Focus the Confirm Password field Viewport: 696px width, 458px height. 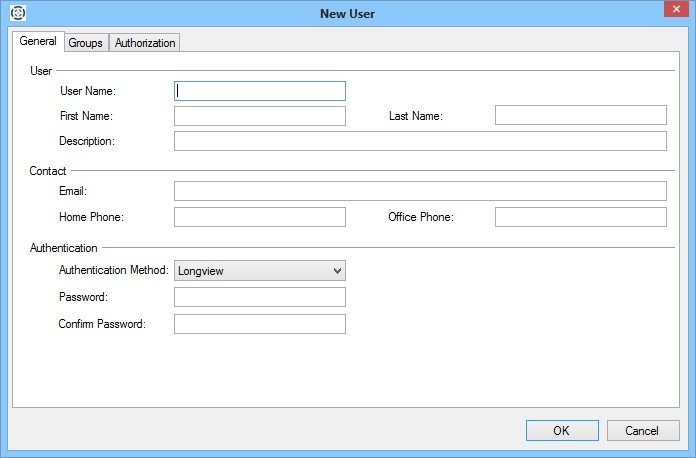(x=260, y=324)
